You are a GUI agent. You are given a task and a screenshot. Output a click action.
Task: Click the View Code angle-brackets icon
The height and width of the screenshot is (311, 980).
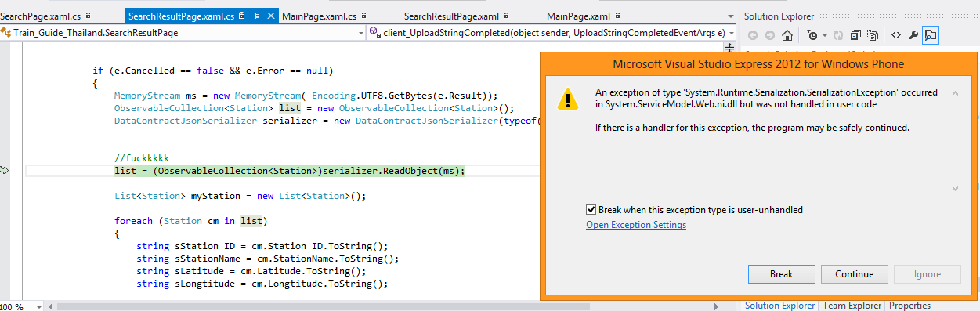(896, 35)
